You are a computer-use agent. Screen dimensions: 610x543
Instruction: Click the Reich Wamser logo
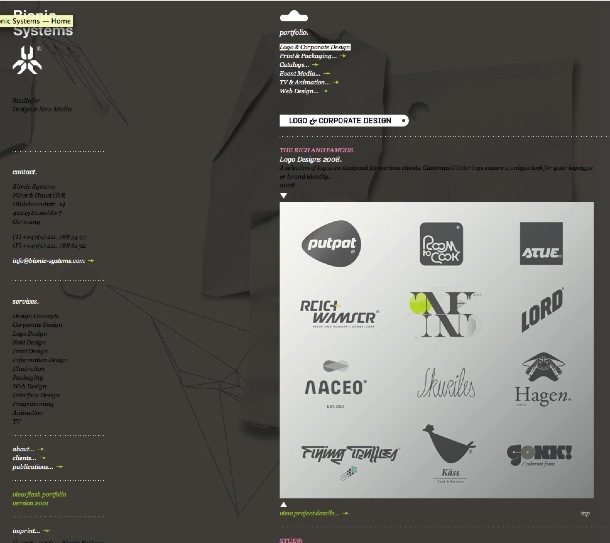tap(339, 313)
